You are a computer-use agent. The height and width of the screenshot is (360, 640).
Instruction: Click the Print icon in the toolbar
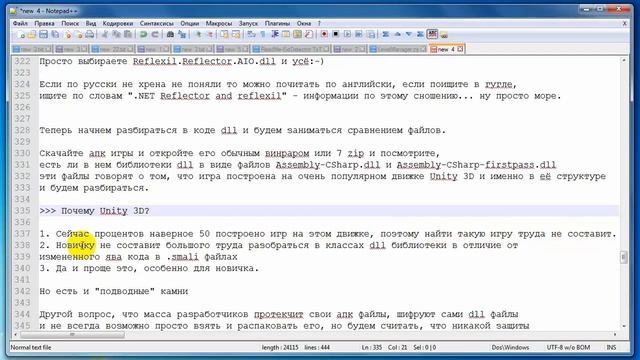point(90,35)
